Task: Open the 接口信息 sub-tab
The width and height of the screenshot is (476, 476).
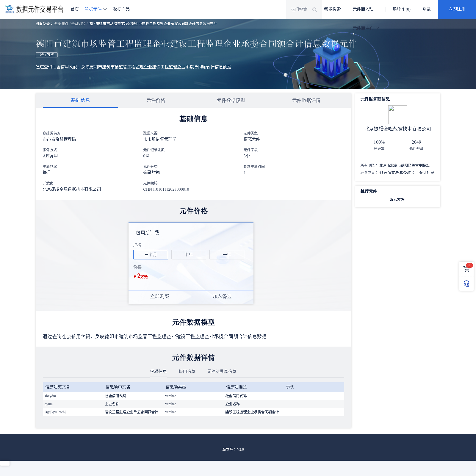Action: click(x=187, y=372)
